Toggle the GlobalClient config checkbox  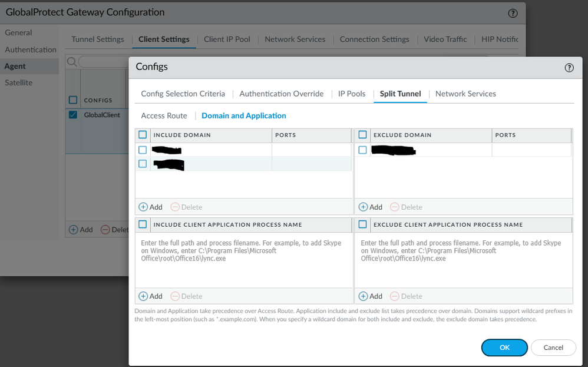73,115
